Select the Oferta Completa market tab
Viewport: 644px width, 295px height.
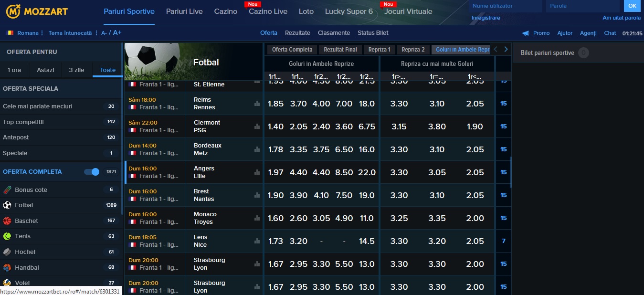tap(292, 50)
